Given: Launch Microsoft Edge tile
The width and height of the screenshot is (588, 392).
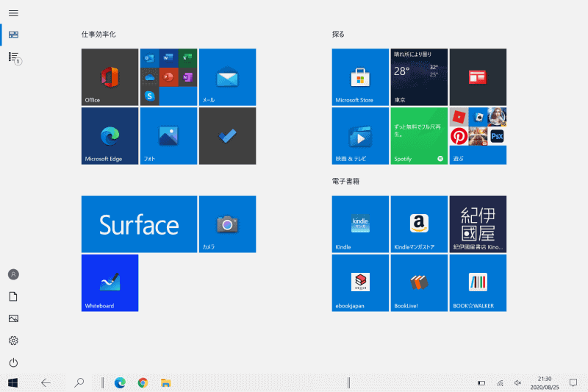Looking at the screenshot, I should 110,136.
